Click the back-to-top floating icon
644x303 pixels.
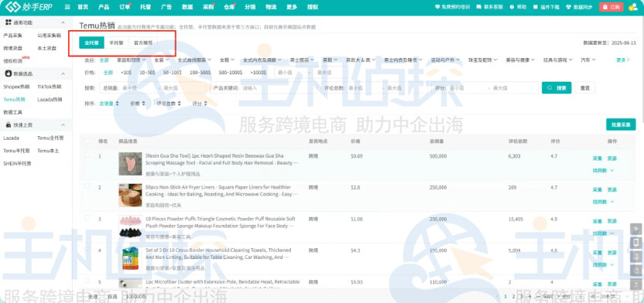(x=636, y=284)
